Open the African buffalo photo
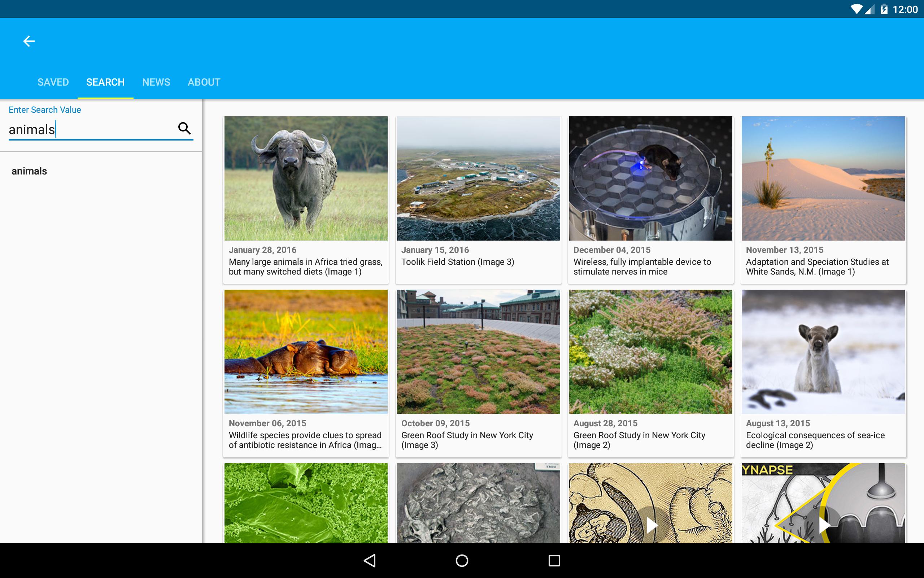Image resolution: width=924 pixels, height=578 pixels. coord(306,178)
